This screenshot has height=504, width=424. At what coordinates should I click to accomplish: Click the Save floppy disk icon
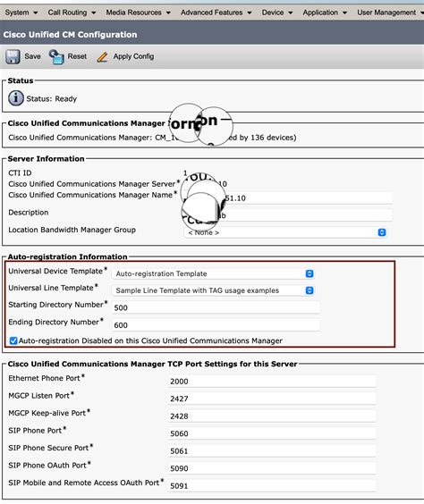tap(13, 56)
